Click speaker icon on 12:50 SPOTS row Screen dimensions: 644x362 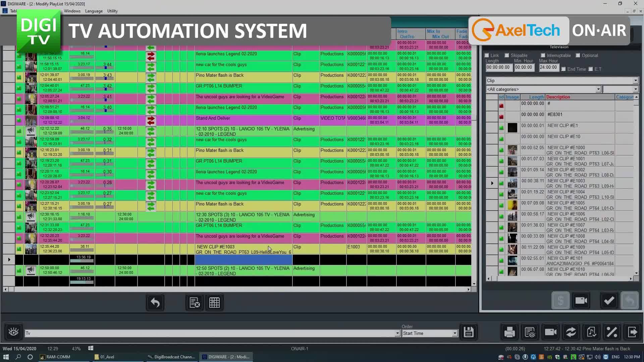31,270
